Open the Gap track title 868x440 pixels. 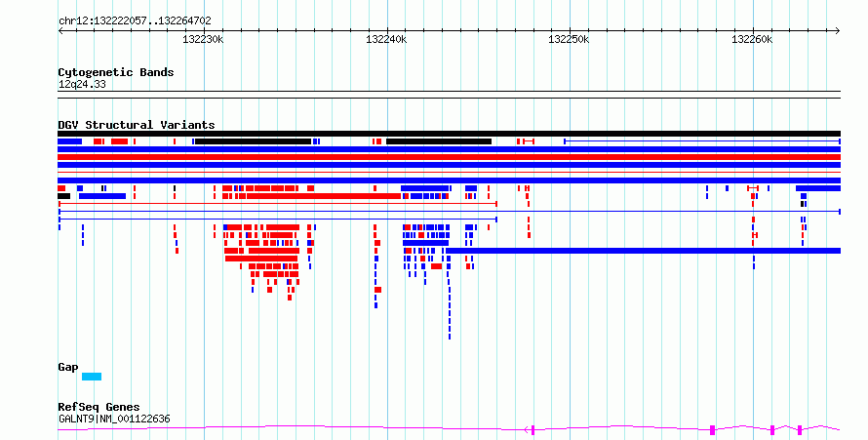pyautogui.click(x=68, y=367)
